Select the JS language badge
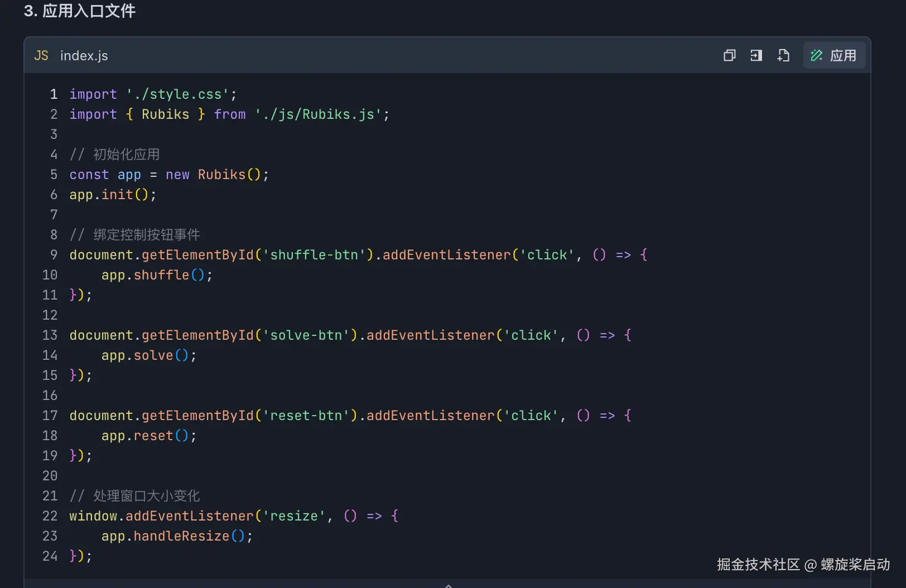This screenshot has height=588, width=906. (41, 55)
